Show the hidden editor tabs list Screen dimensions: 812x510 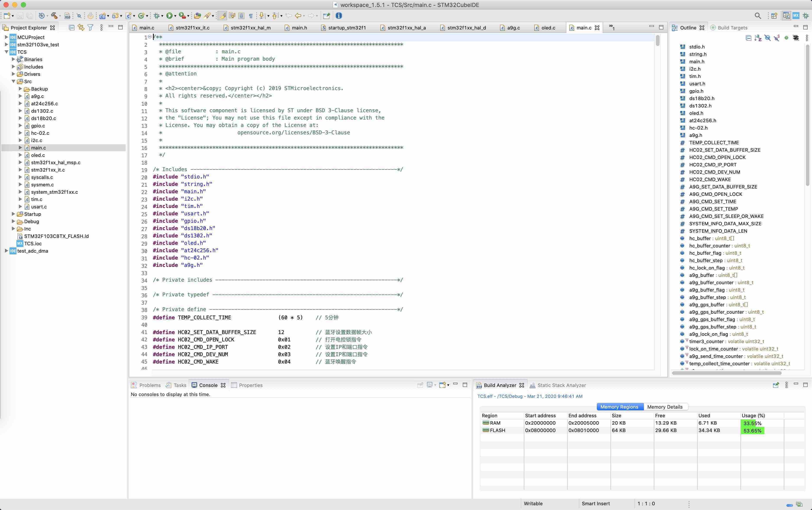click(612, 28)
